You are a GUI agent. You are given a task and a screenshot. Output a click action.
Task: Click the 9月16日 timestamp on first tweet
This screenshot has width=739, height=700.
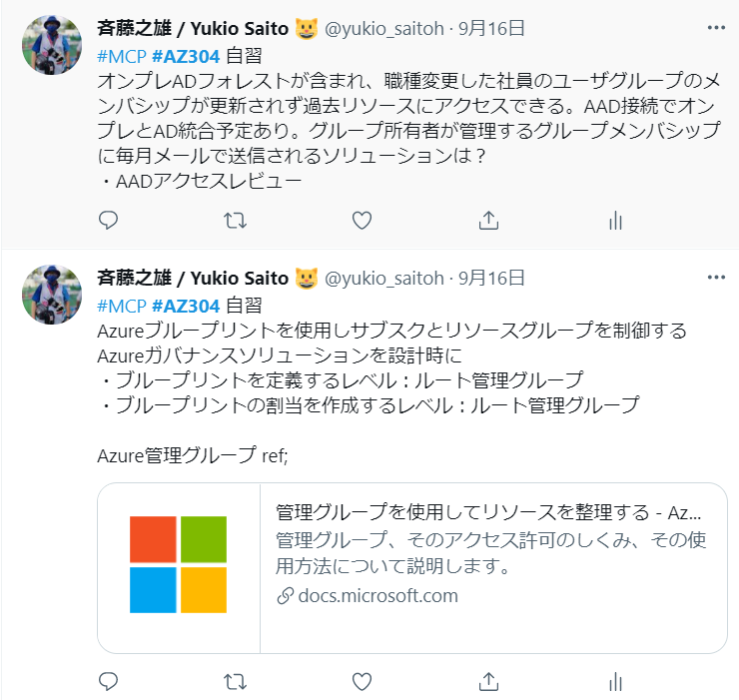click(491, 28)
